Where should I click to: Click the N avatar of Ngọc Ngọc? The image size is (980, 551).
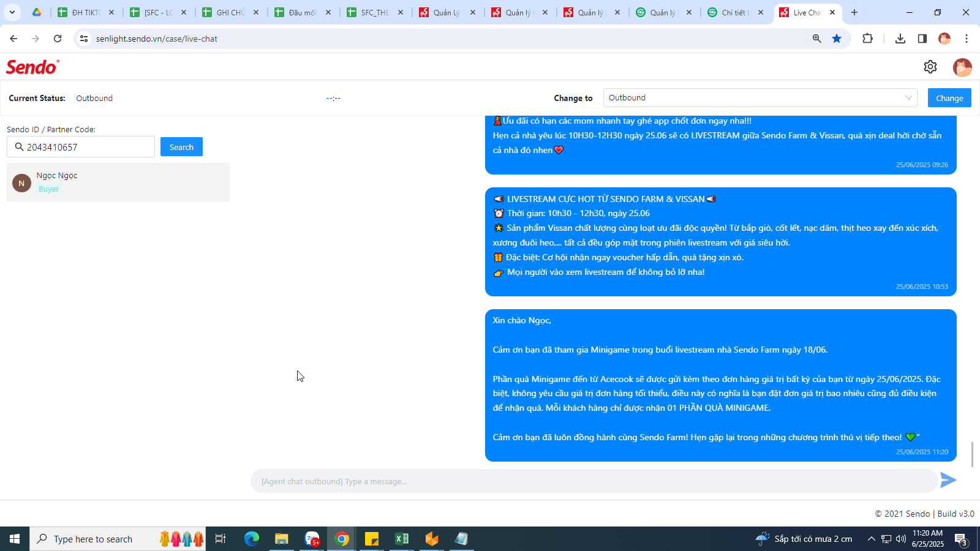click(21, 183)
